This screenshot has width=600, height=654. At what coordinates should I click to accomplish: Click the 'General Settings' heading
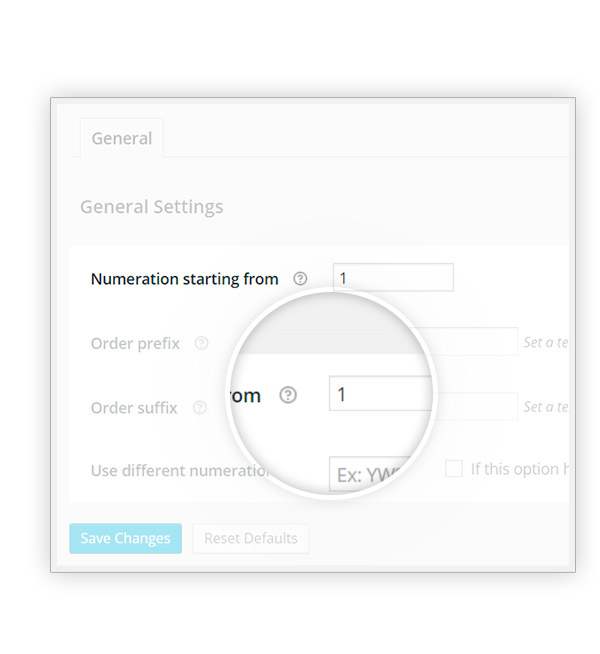coord(152,207)
